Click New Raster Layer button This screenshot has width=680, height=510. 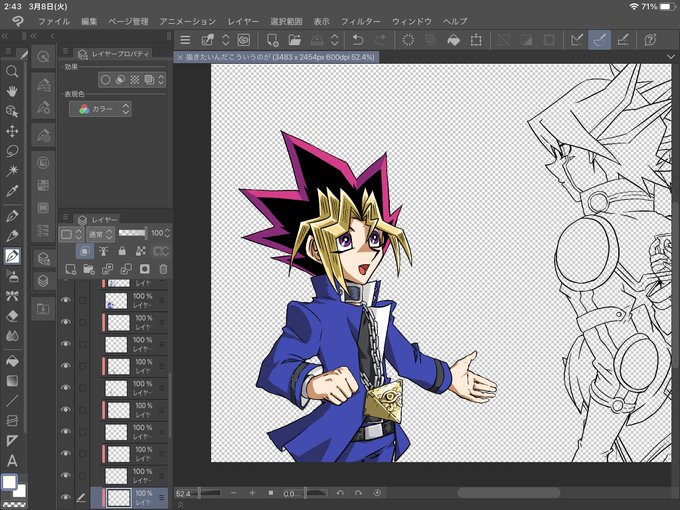[70, 269]
